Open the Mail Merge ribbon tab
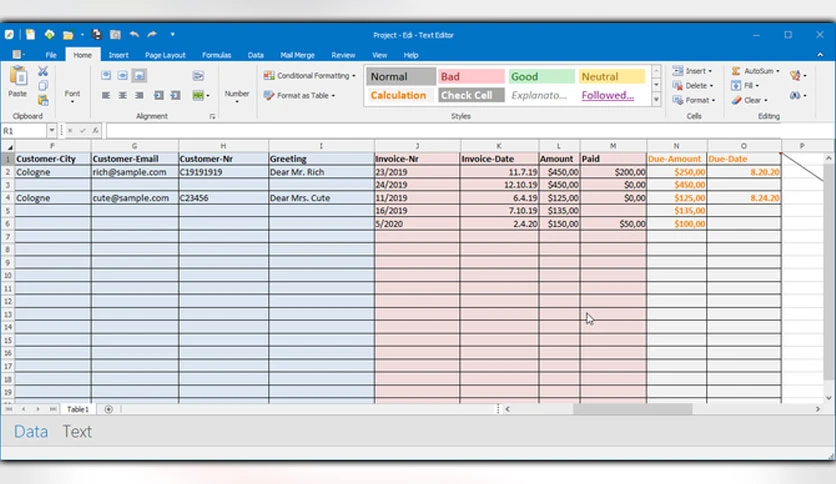Screen dimensions: 836x484 [x=297, y=55]
